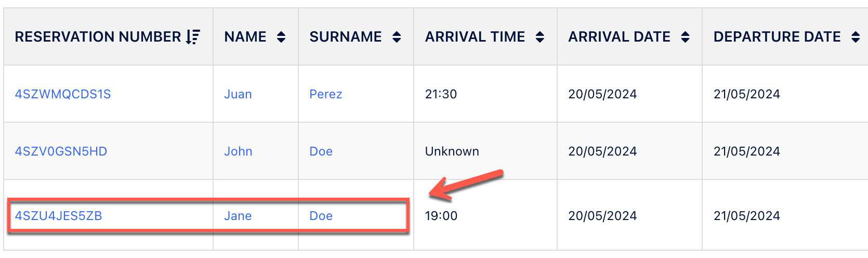868x258 pixels.
Task: Click Jane's surname Doe link
Action: click(321, 216)
